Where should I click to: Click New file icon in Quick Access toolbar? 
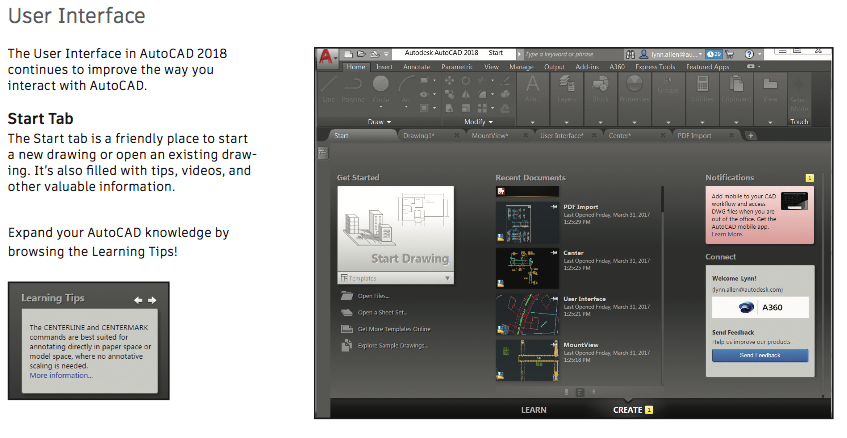[x=349, y=54]
